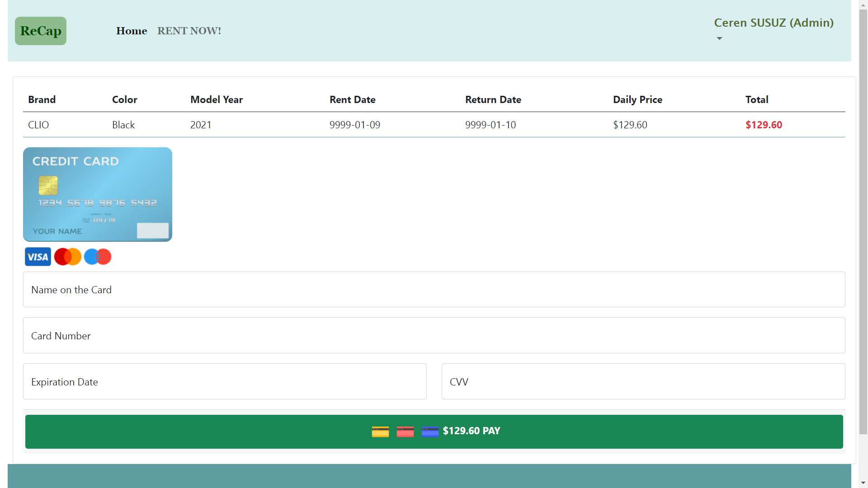
Task: Go to the Home page
Action: (132, 31)
